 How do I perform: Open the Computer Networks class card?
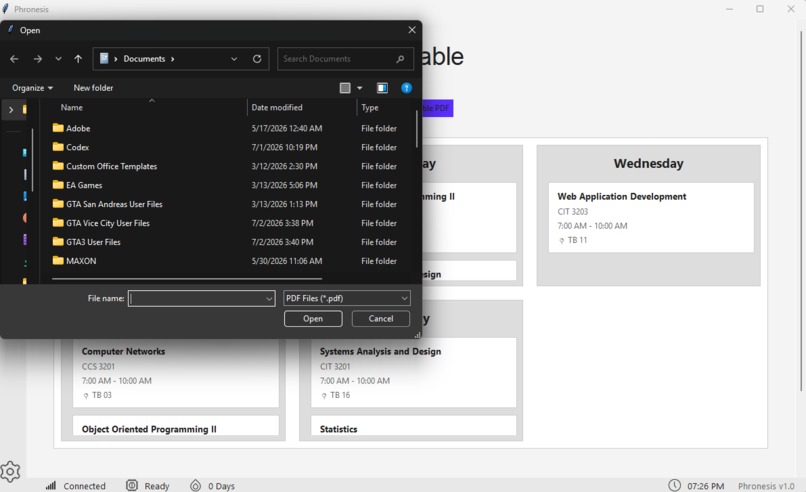click(176, 373)
